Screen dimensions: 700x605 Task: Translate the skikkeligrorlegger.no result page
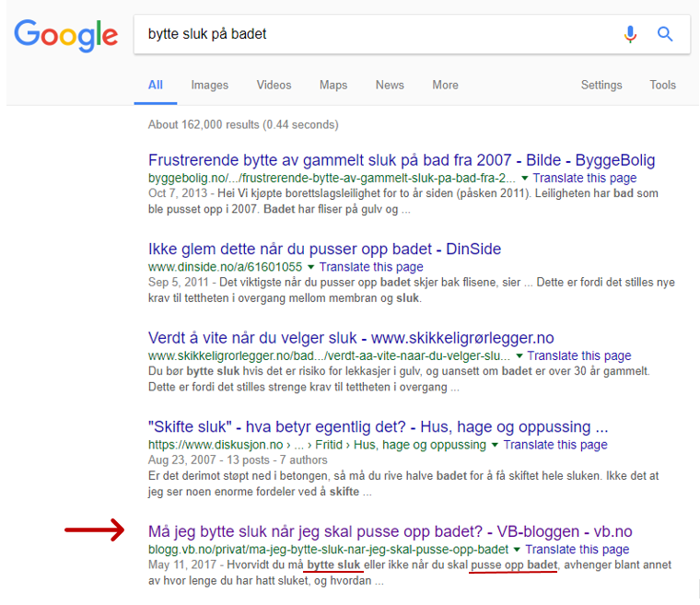pyautogui.click(x=579, y=355)
